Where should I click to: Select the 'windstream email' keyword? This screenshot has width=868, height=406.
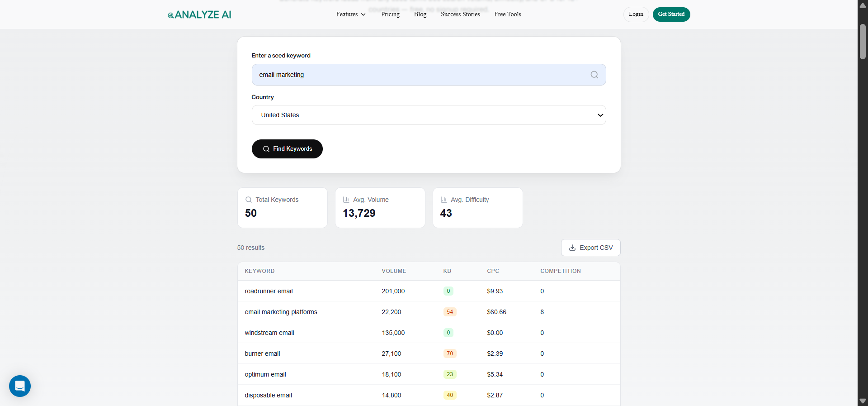pyautogui.click(x=269, y=333)
